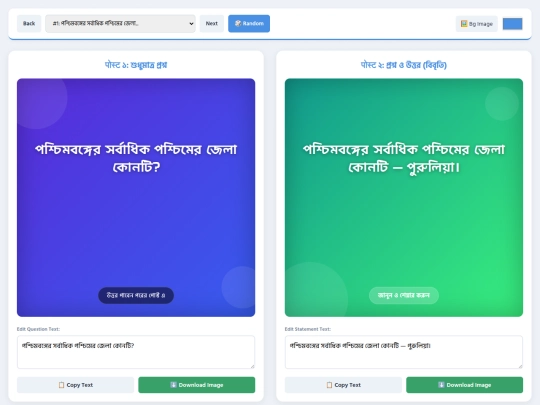Click the picture icon on Bg Image button
Viewport: 540px width, 405px height.
coord(464,24)
